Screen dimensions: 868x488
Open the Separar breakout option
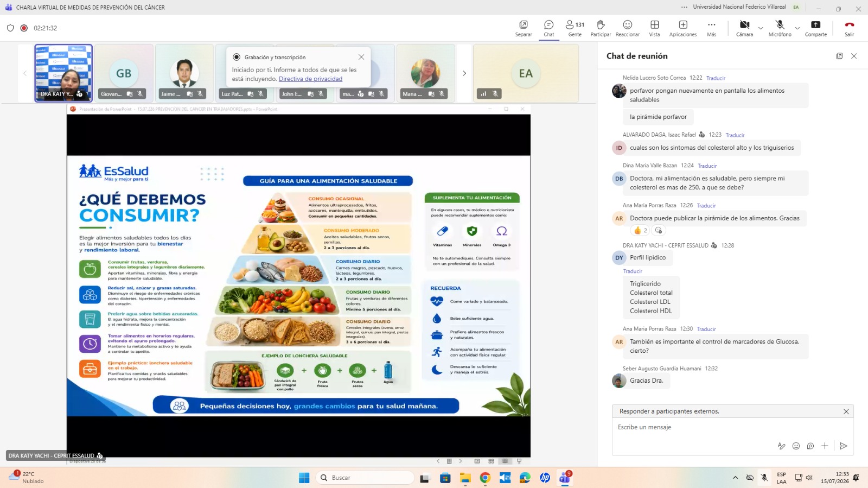524,28
